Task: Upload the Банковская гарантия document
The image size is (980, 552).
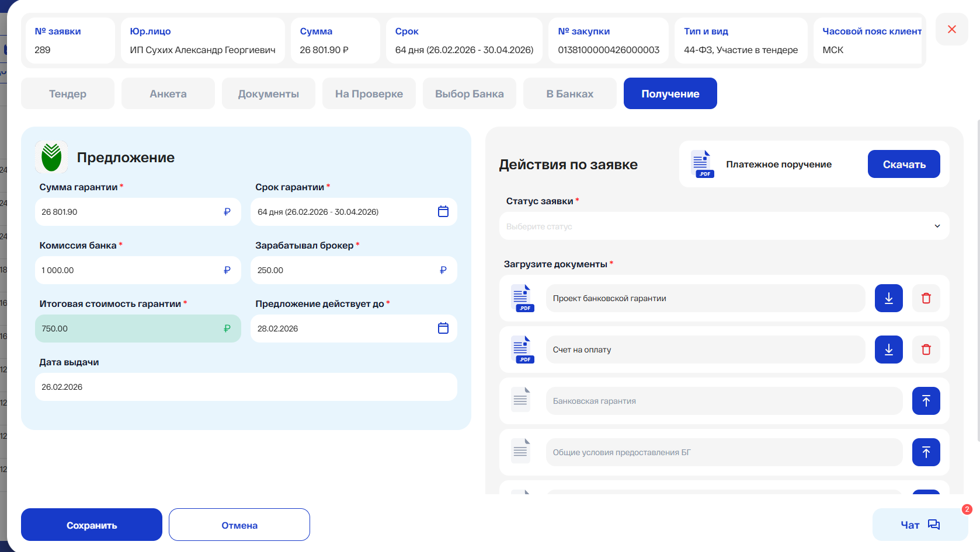Action: [926, 401]
